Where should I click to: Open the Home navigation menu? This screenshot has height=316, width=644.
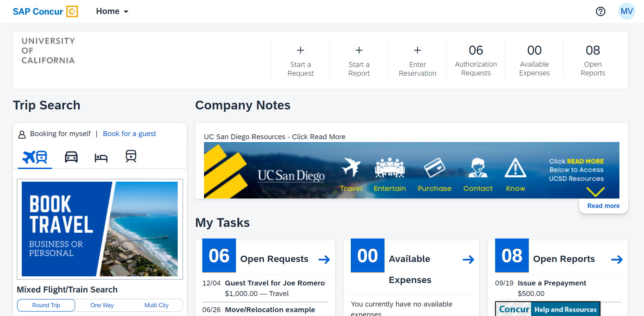coord(112,11)
